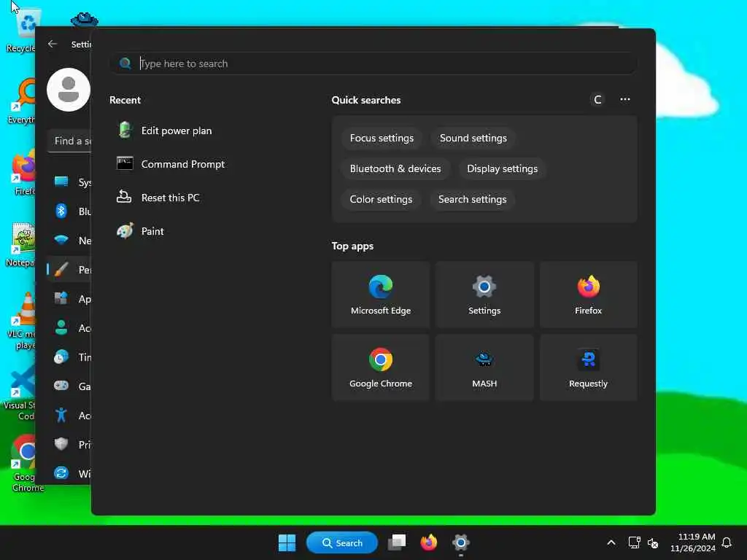Open MASH app tile
The width and height of the screenshot is (747, 560).
(484, 367)
